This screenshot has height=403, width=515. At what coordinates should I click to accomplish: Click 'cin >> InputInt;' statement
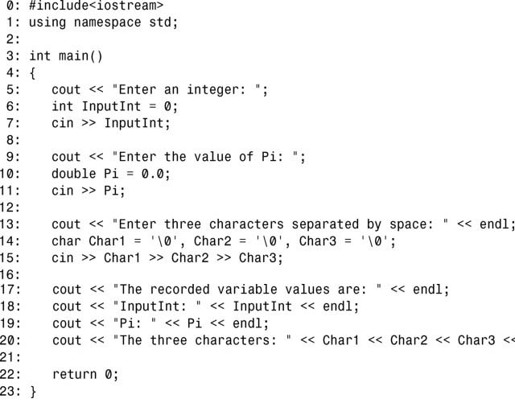tap(111, 123)
